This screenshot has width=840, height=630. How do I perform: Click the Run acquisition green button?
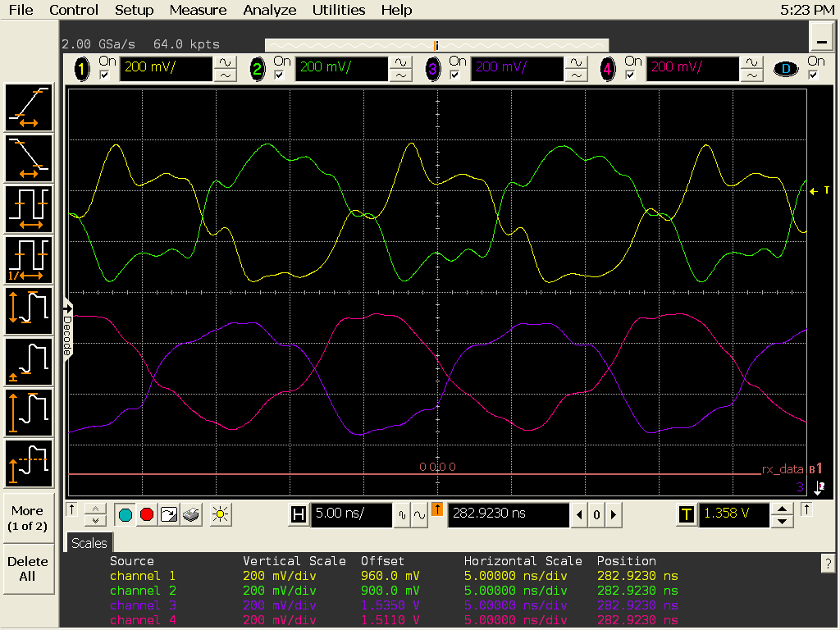click(126, 515)
